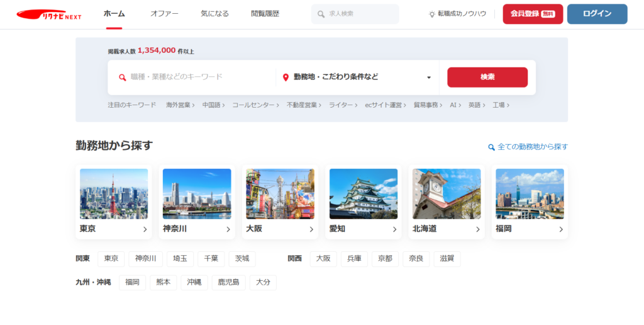Screen dimensions: 644x325
Task: Expand the 東京 card arrow
Action: tap(145, 229)
